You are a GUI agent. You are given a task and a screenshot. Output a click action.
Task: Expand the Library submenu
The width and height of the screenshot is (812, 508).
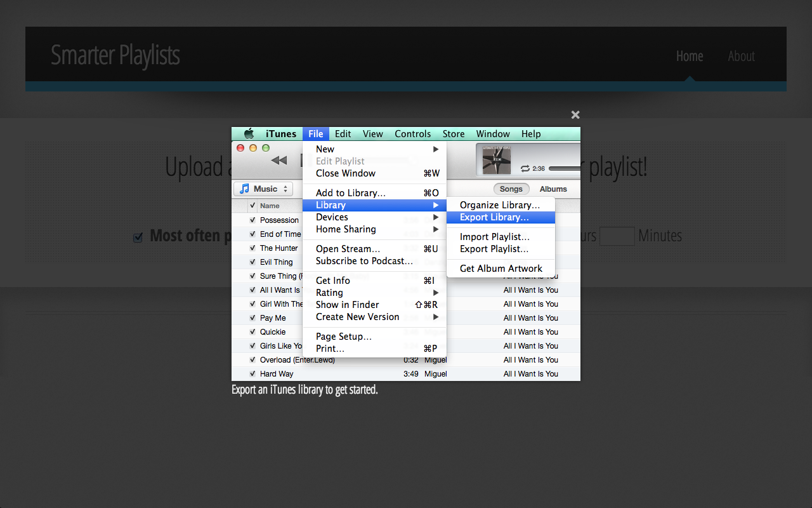click(375, 205)
